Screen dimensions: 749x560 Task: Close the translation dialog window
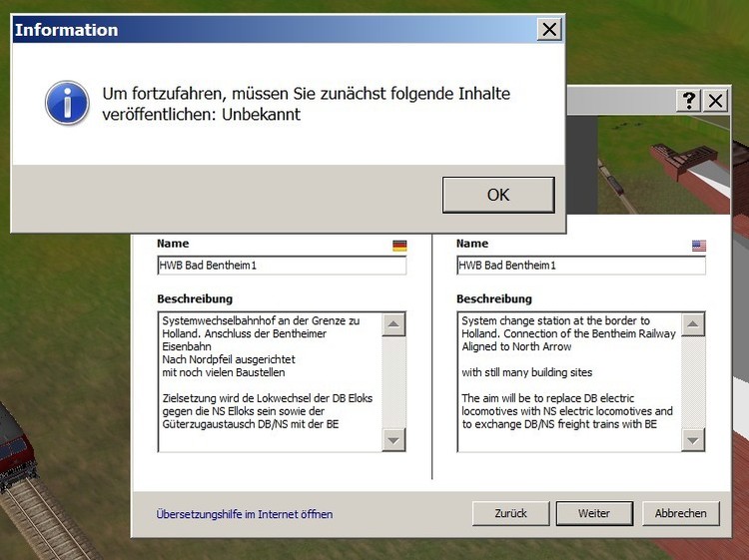[715, 100]
